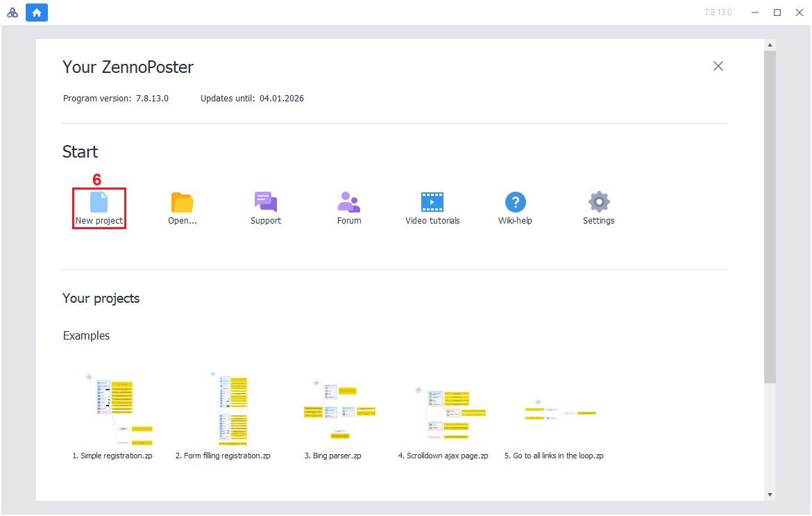Maximize the ZennoPoster window

[x=777, y=13]
